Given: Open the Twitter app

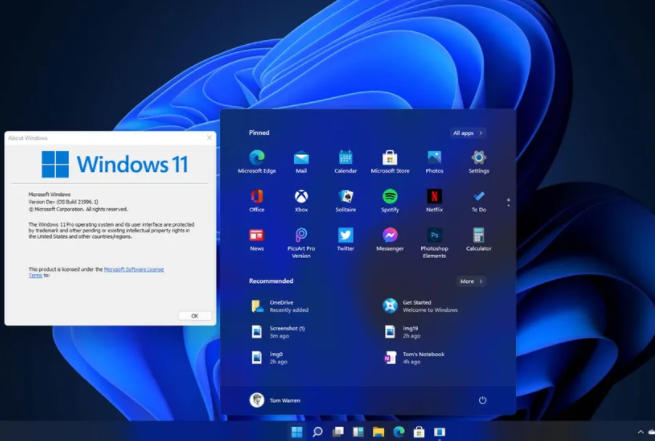Looking at the screenshot, I should pos(345,239).
